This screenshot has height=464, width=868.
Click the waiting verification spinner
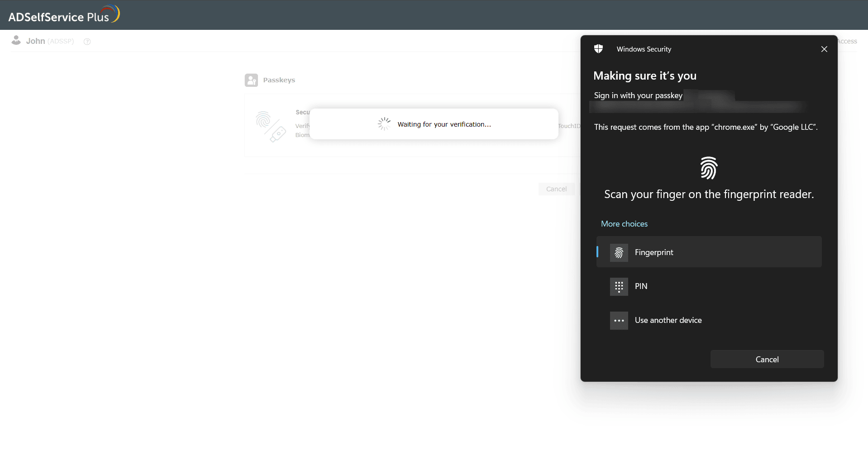pos(383,123)
